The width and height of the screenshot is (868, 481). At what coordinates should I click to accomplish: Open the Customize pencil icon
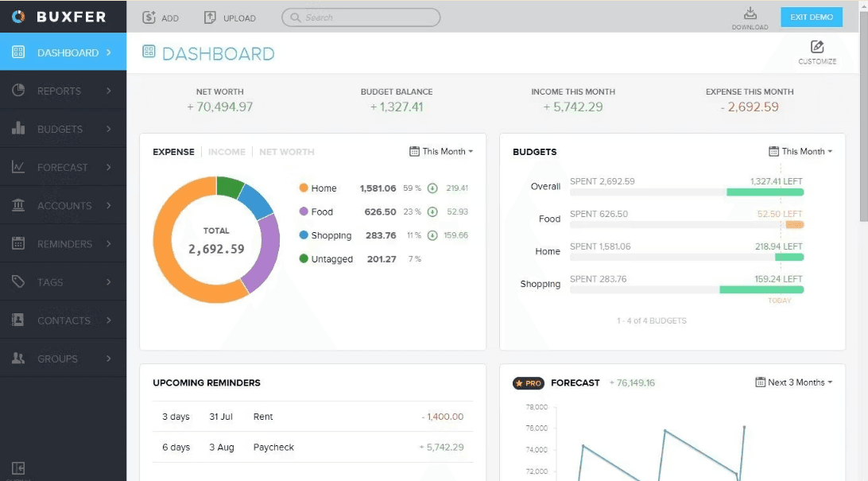pyautogui.click(x=817, y=47)
